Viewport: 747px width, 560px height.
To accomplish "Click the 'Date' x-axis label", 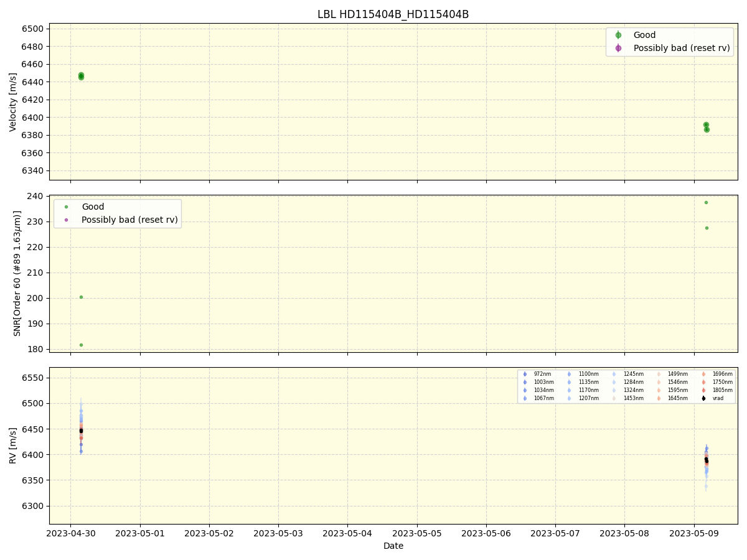I will click(393, 546).
